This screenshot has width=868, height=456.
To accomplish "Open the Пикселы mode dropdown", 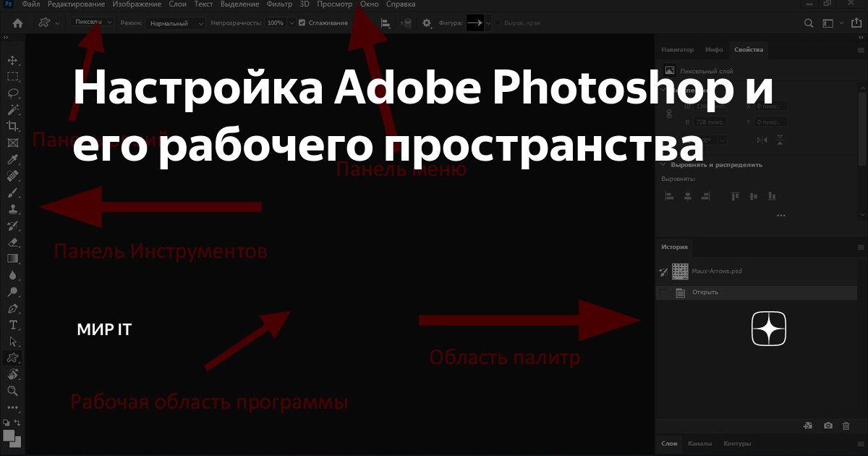I will point(93,22).
